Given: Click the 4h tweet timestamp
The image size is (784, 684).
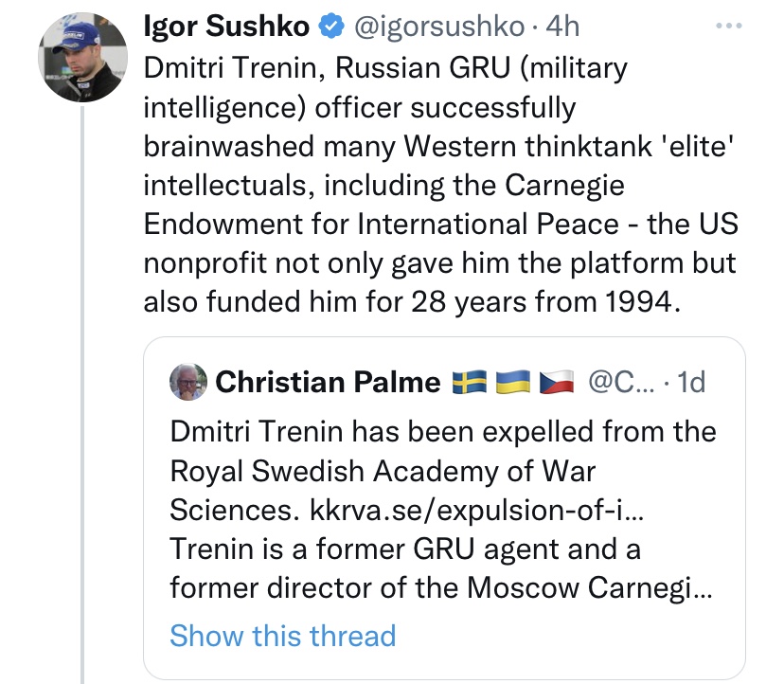Looking at the screenshot, I should pos(563,27).
